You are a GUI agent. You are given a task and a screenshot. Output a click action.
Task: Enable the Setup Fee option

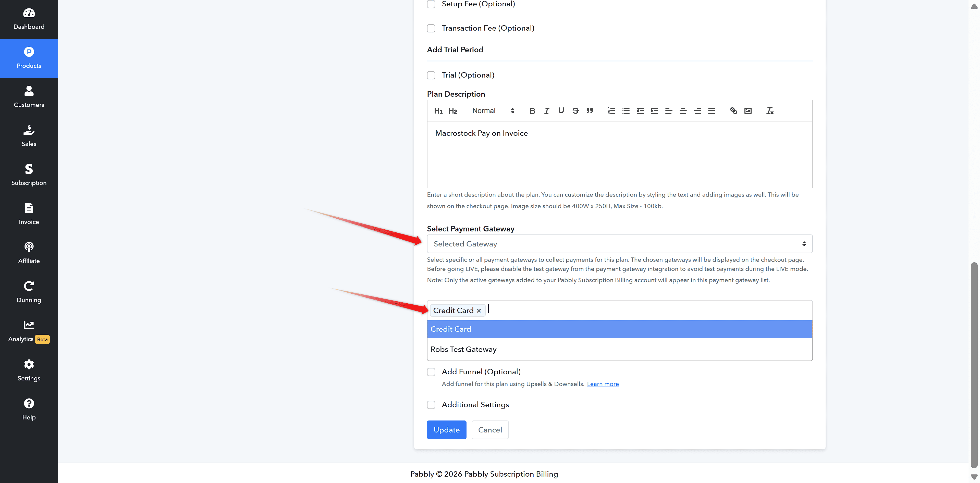click(x=431, y=4)
